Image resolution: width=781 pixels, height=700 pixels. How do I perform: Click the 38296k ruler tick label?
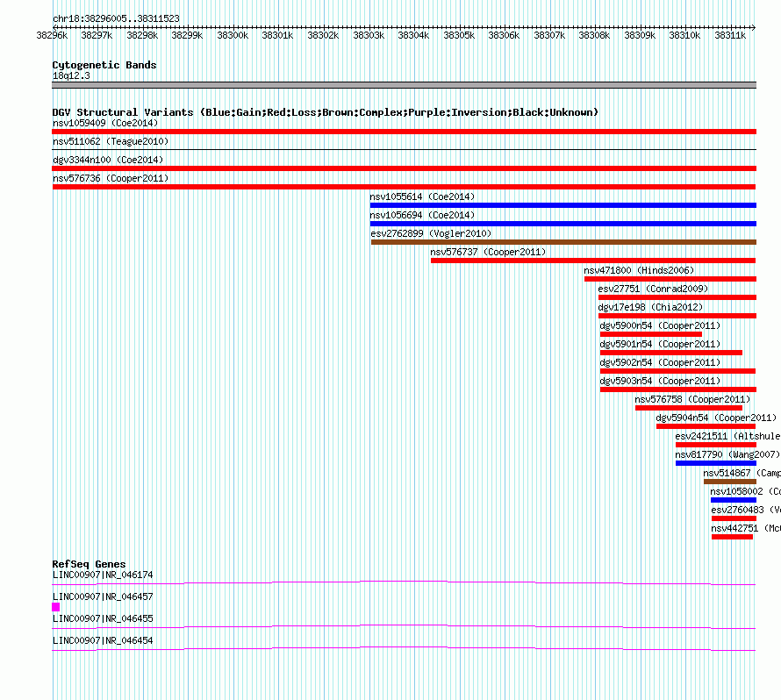click(x=52, y=35)
